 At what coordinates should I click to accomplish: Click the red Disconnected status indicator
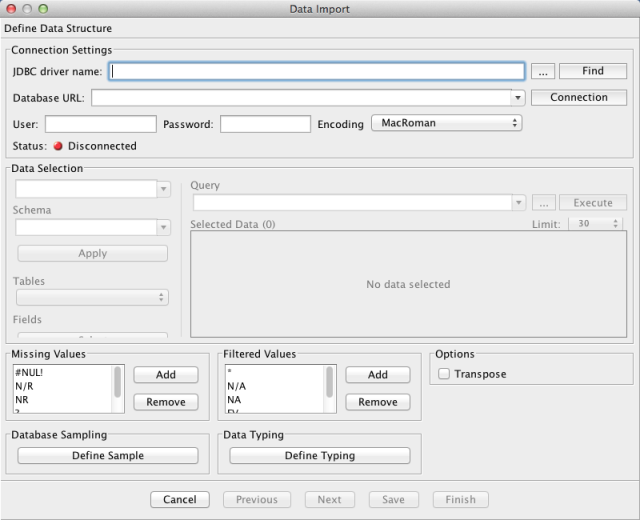(x=58, y=146)
